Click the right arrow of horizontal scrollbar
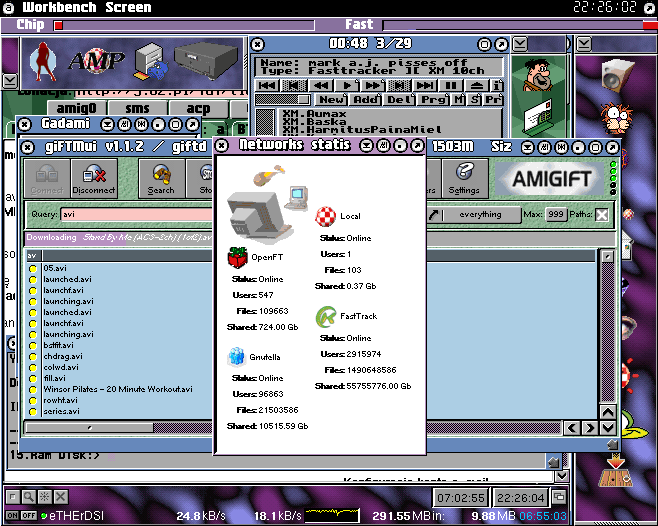This screenshot has width=658, height=526. pyautogui.click(x=590, y=428)
